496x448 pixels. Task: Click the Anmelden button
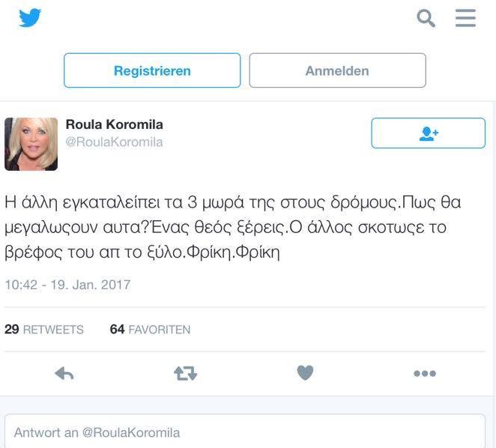pos(337,70)
